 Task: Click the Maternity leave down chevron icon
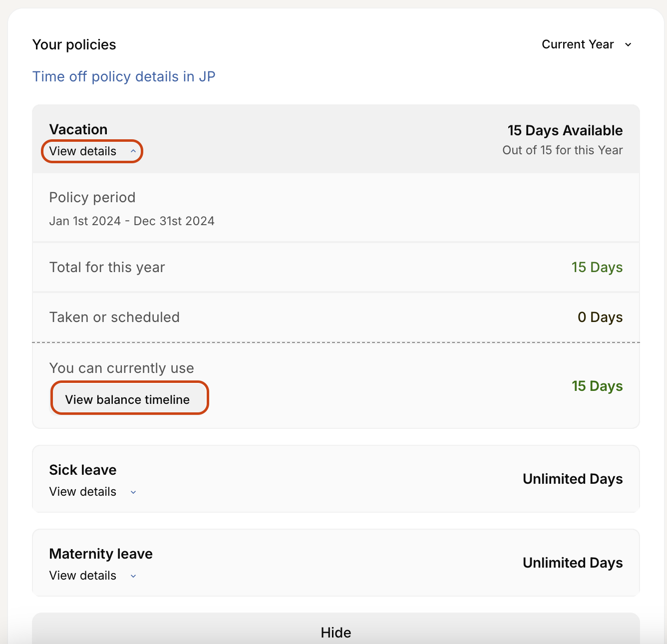point(133,576)
